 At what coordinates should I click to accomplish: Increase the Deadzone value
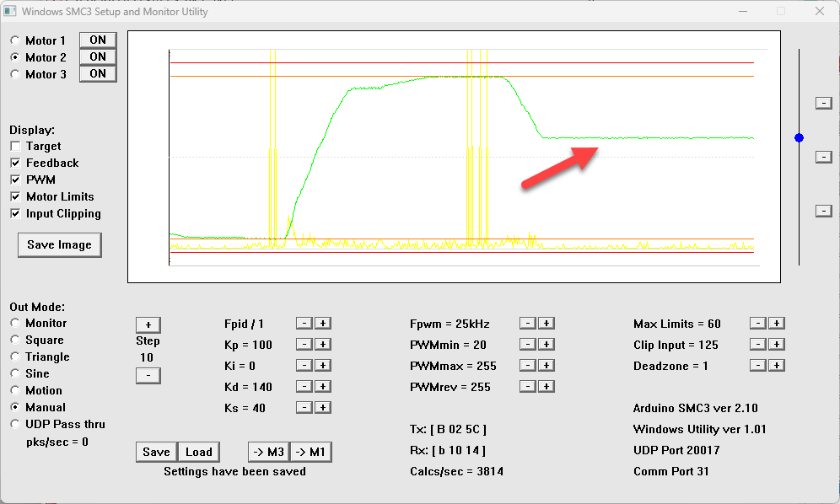(777, 366)
